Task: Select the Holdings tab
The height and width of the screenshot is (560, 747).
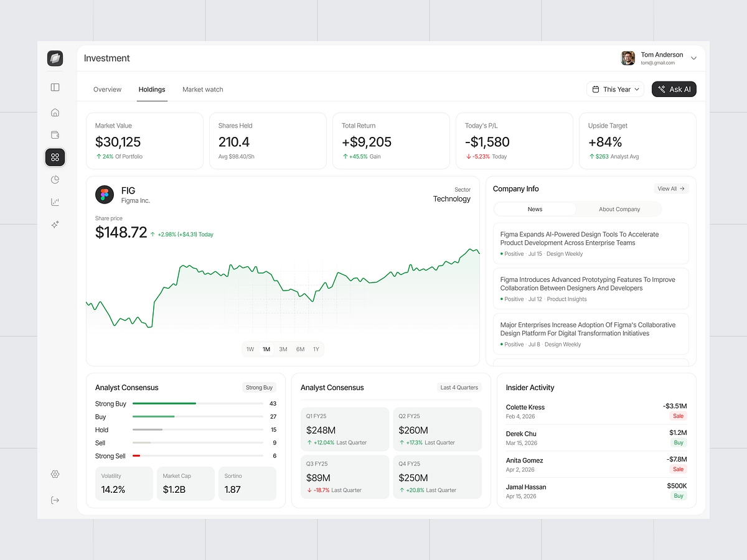Action: click(x=152, y=90)
